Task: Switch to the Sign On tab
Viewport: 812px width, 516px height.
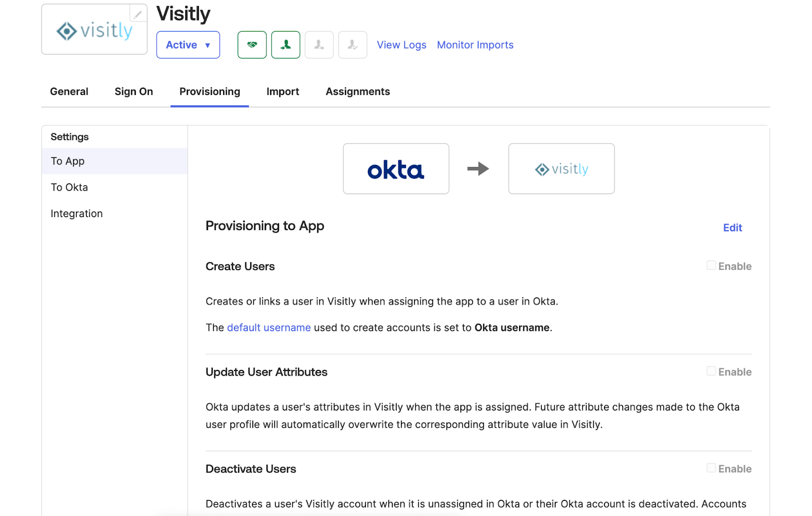Action: (133, 91)
